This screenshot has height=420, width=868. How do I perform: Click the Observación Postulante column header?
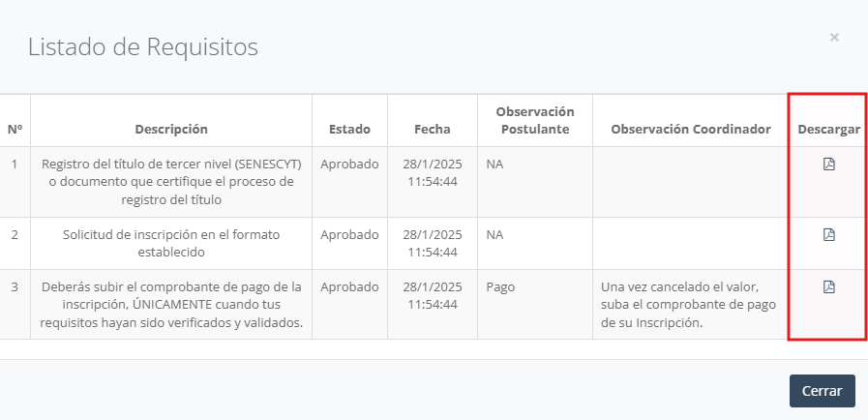(534, 120)
